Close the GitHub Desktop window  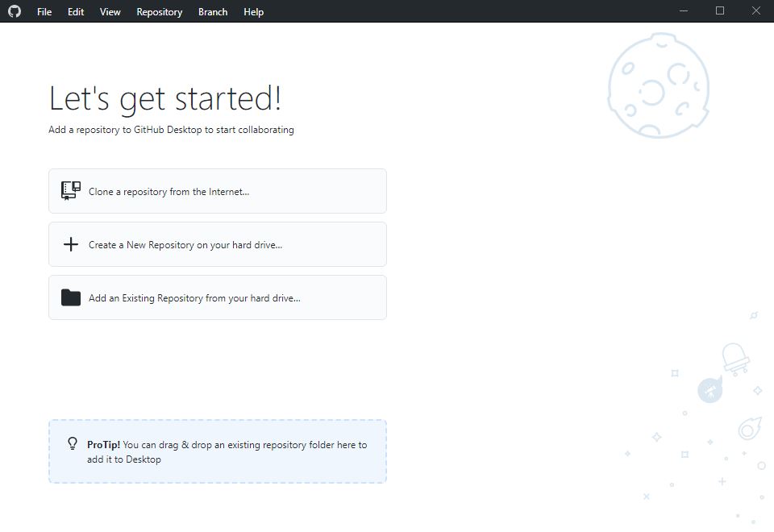(x=755, y=10)
